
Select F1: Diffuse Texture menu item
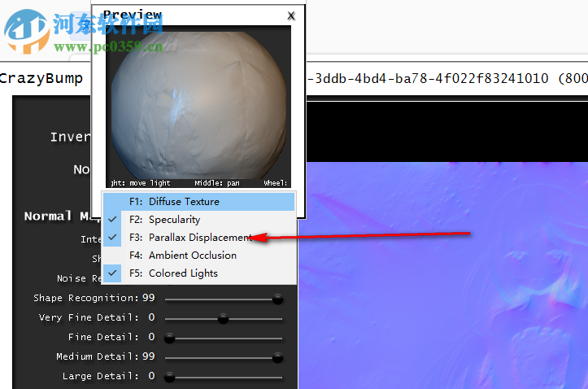click(198, 202)
